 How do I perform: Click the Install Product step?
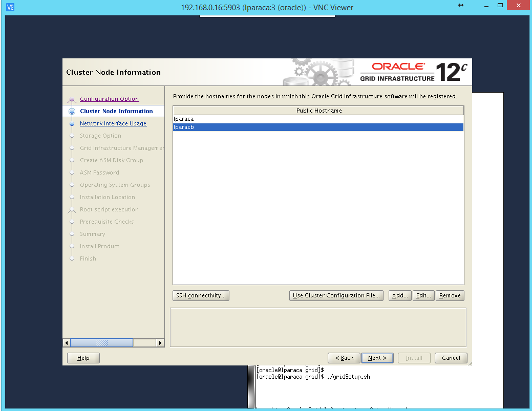pos(99,246)
